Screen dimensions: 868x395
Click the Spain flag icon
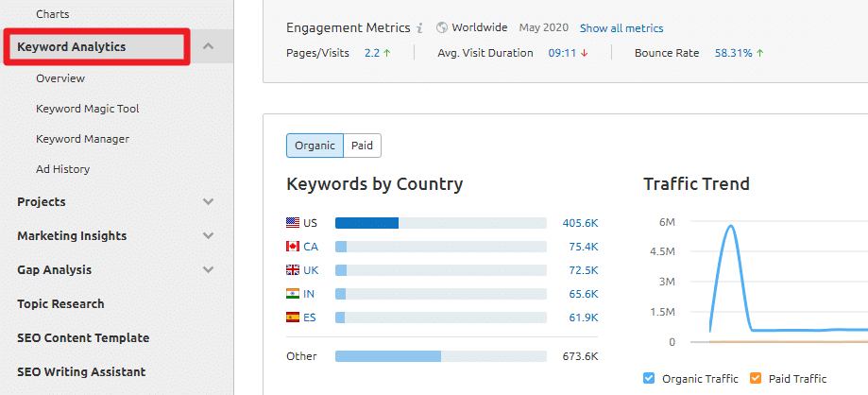(293, 318)
